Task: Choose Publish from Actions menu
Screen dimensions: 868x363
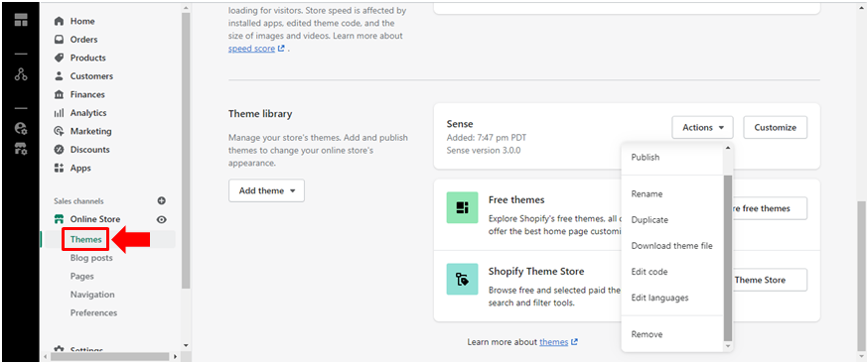Action: tap(646, 157)
